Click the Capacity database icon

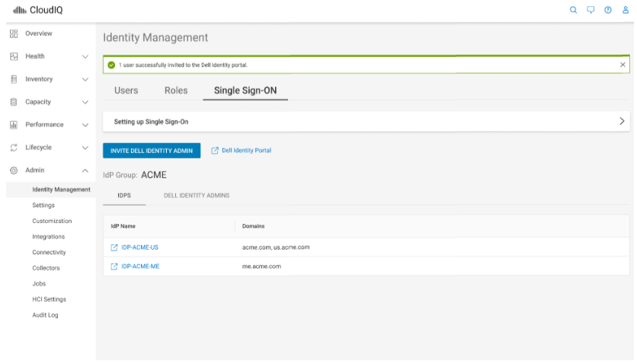tap(14, 102)
